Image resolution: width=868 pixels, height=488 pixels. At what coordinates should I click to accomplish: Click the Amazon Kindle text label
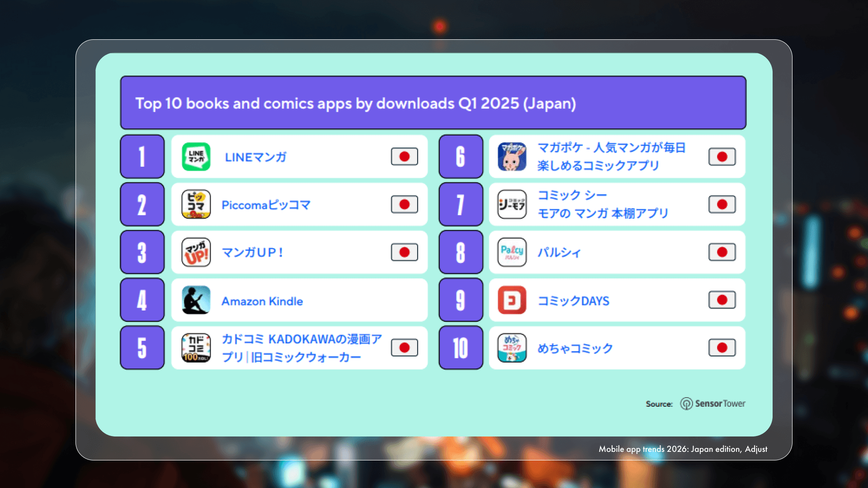pyautogui.click(x=262, y=301)
